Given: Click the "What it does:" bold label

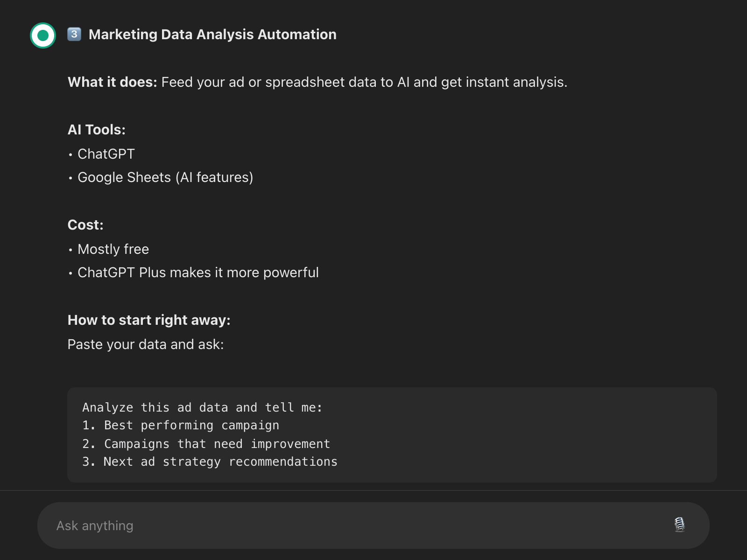Looking at the screenshot, I should (x=112, y=82).
